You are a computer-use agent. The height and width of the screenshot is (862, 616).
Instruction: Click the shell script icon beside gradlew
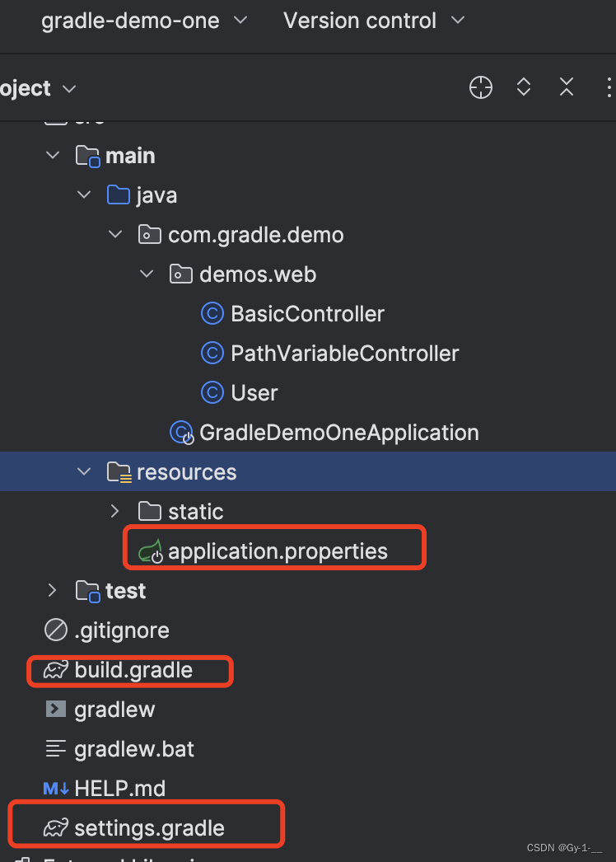point(55,709)
